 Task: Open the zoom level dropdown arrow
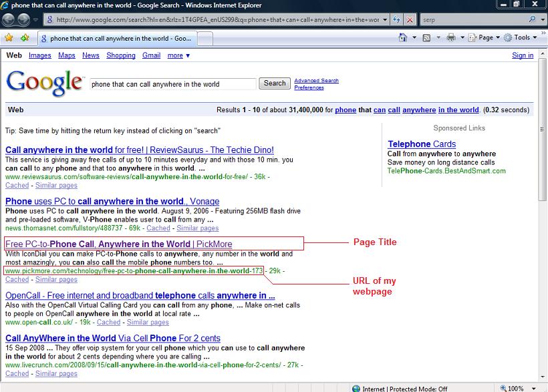[x=534, y=388]
